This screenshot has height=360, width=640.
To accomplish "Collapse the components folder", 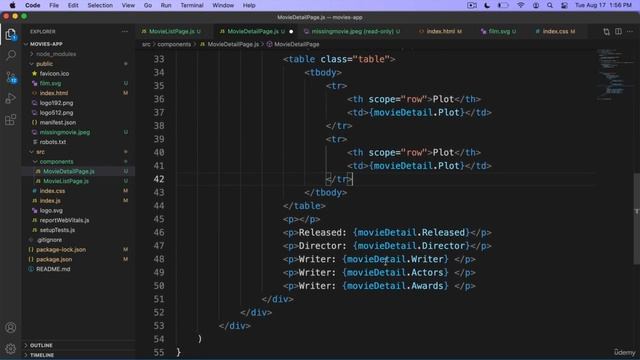I will (78, 162).
